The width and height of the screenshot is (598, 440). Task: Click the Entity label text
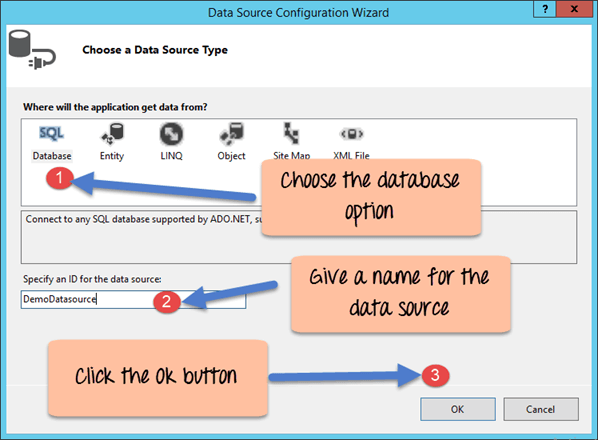(x=112, y=156)
